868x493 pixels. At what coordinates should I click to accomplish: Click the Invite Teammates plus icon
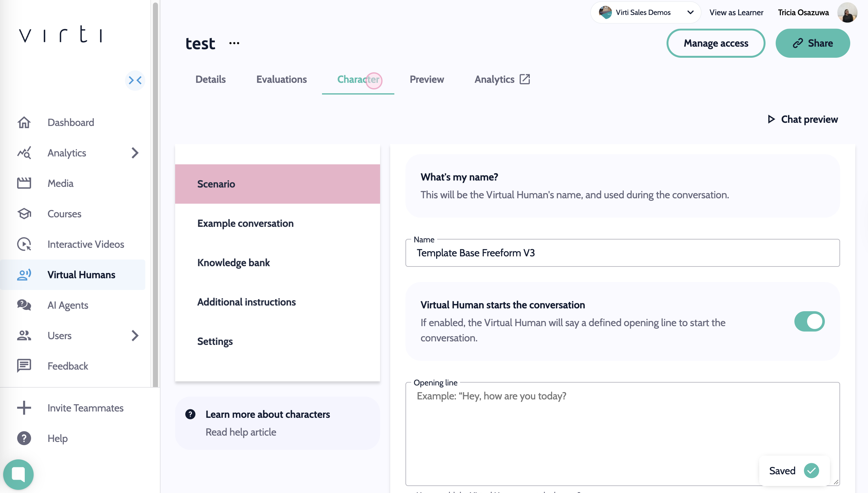pos(24,408)
